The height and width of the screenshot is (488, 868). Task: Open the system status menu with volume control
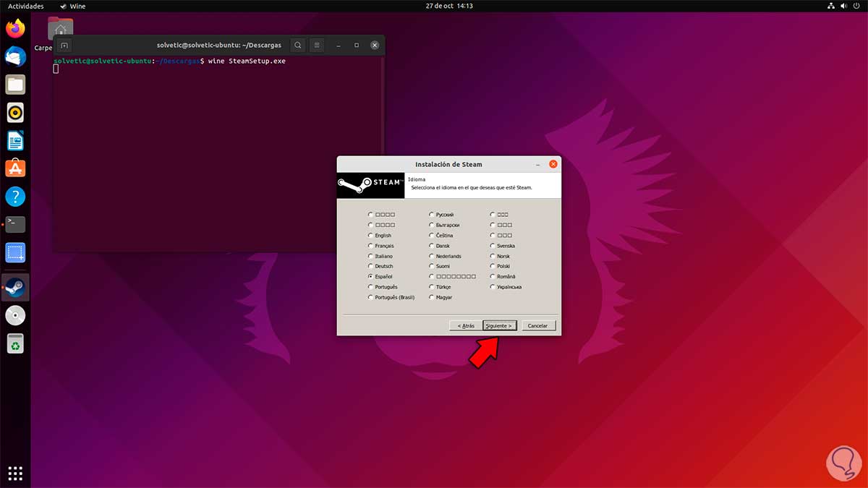(841, 5)
